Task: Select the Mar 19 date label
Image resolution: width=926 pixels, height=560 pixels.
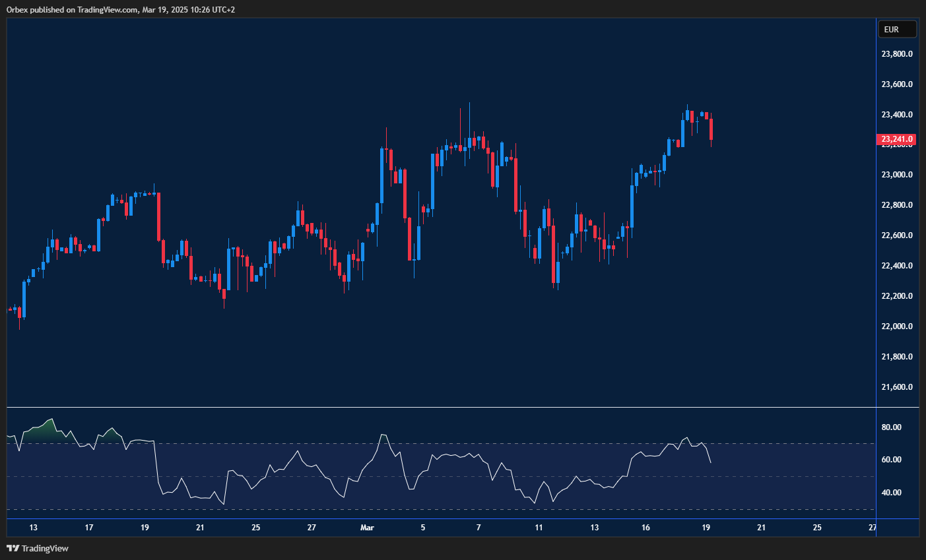Action: (705, 528)
